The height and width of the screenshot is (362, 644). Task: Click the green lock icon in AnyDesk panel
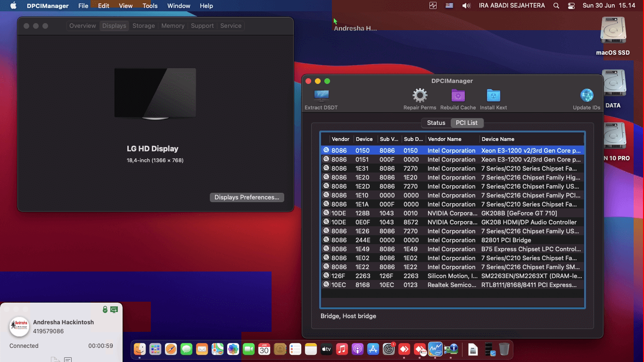tap(105, 310)
